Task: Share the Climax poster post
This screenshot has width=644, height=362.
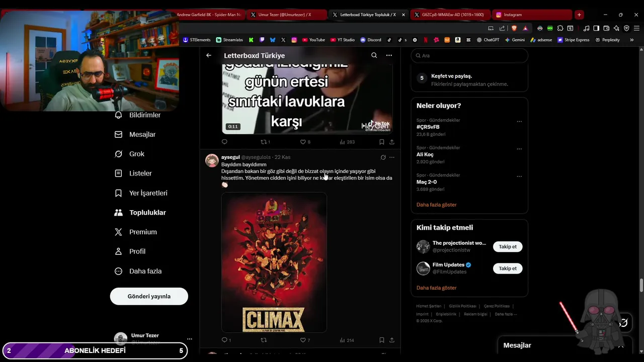Action: [x=392, y=340]
